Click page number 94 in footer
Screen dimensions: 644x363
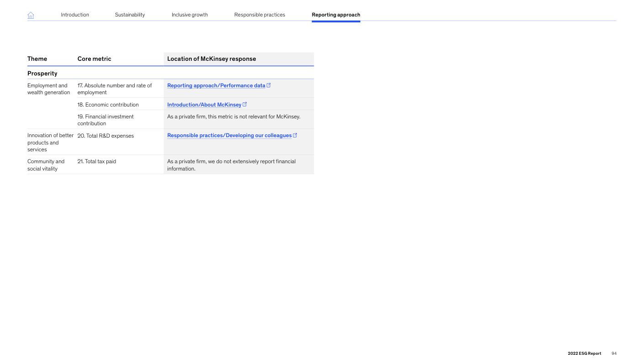point(614,353)
